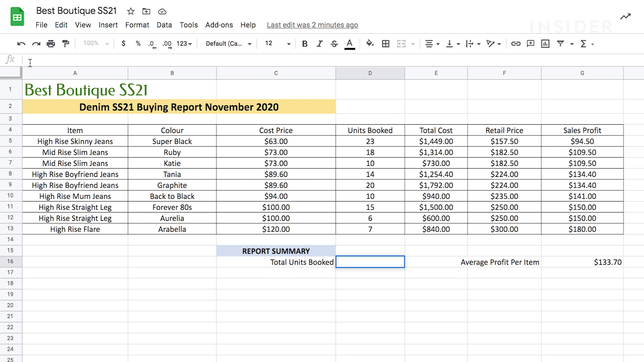Insert a chart
Image resolution: width=644 pixels, height=362 pixels.
[545, 44]
